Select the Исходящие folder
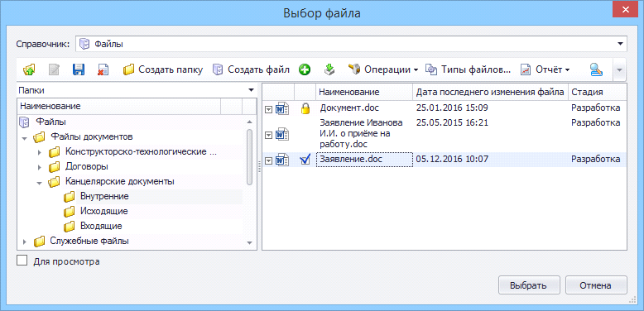The image size is (644, 311). (x=104, y=211)
